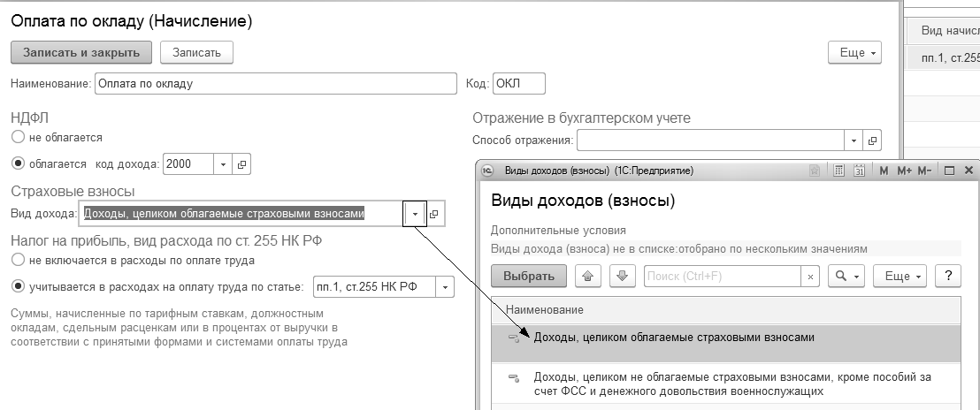
Task: Clear the search field with the x
Action: [811, 277]
